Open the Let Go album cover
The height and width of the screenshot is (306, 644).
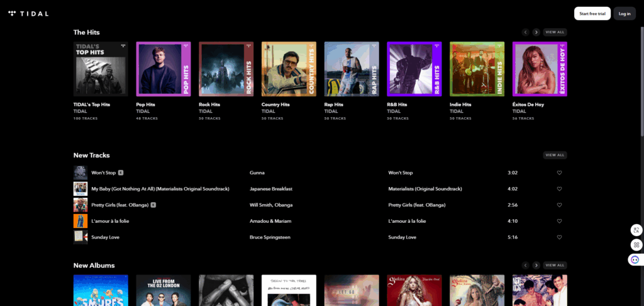click(x=352, y=290)
